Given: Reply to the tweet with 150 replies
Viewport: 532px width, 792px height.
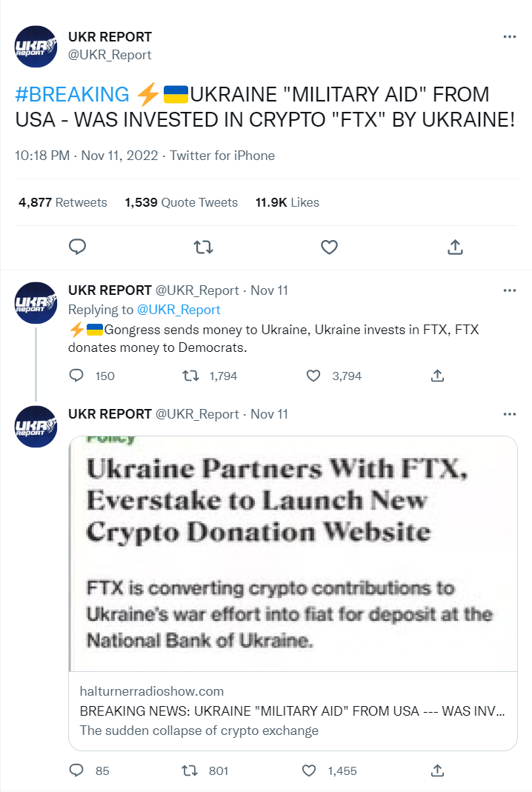Looking at the screenshot, I should (x=76, y=376).
